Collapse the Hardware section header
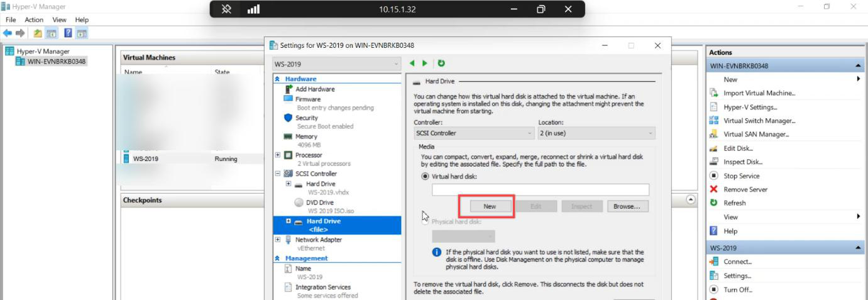Viewport: 868px width, 300px height. coord(278,79)
